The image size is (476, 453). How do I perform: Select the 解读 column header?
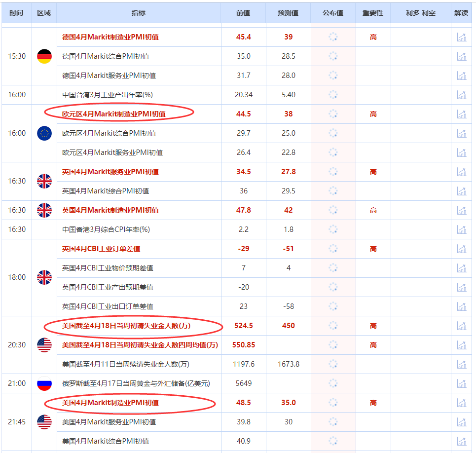point(461,13)
